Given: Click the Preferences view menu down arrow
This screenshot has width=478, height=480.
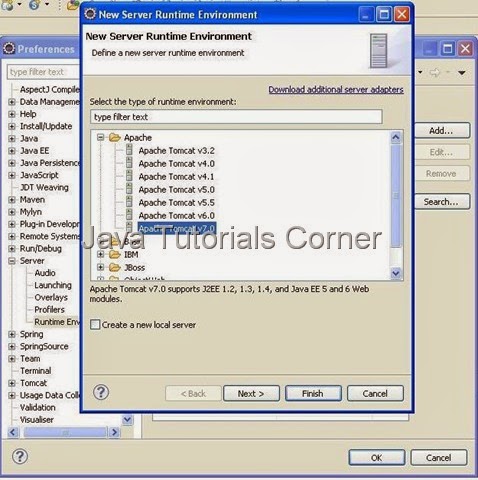Looking at the screenshot, I should pyautogui.click(x=462, y=72).
